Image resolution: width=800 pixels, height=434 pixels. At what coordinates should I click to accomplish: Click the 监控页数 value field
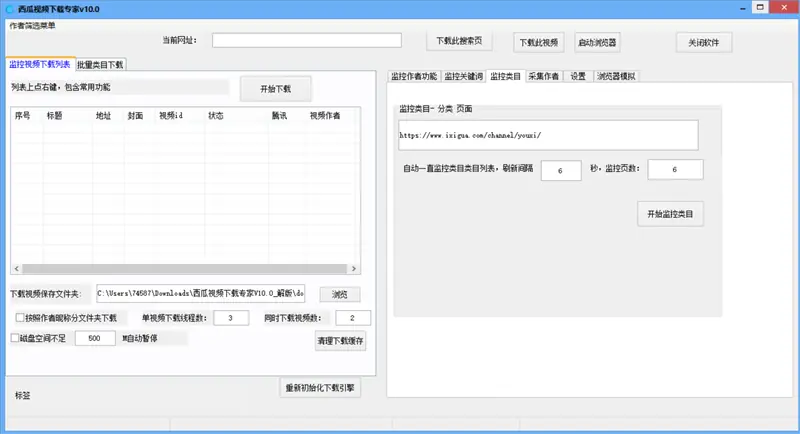675,170
